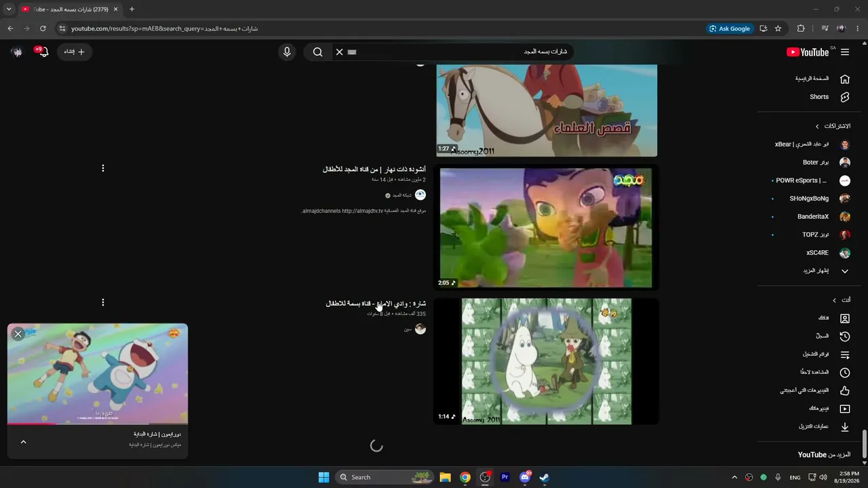
Task: Open the إنشاء create button
Action: click(75, 52)
